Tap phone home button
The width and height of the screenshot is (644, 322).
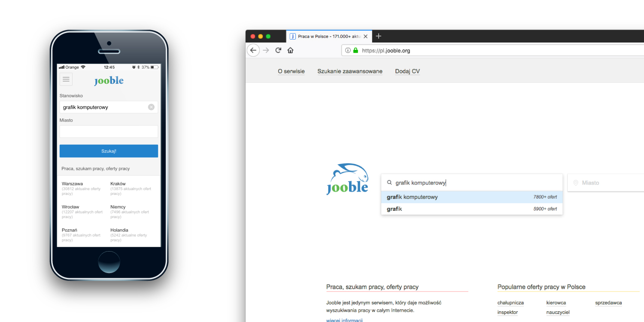pos(109,262)
